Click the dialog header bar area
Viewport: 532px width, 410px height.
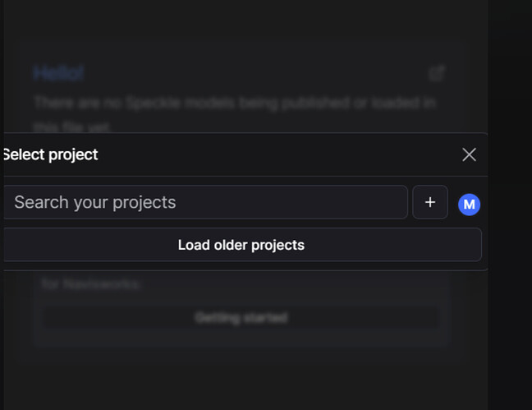tap(245, 154)
